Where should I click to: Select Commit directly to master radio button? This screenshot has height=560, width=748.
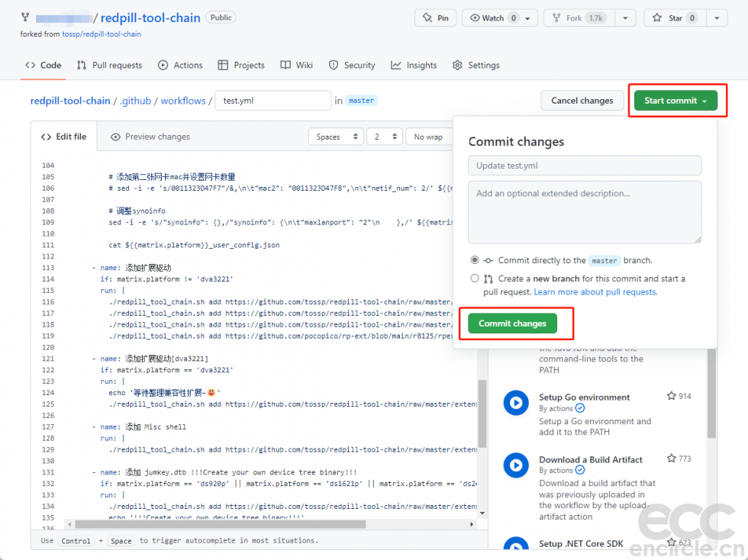(x=474, y=260)
